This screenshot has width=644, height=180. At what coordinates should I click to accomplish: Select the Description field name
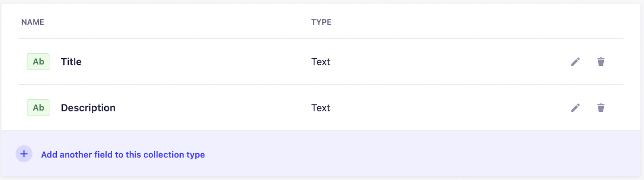[88, 108]
